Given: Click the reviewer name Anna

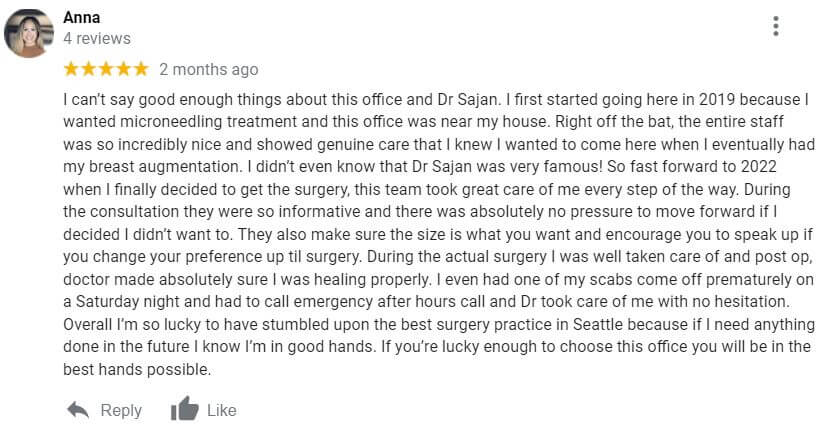Looking at the screenshot, I should pos(82,17).
